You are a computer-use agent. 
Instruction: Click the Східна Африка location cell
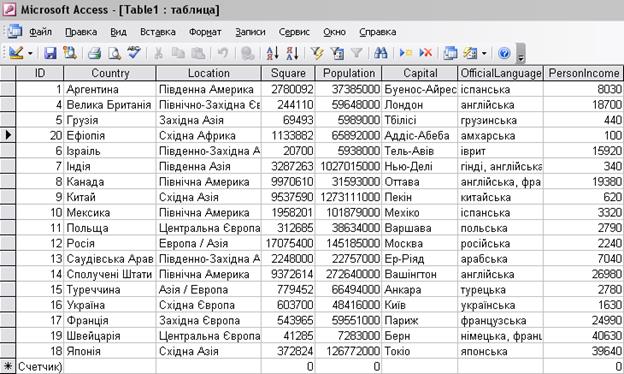pyautogui.click(x=209, y=135)
